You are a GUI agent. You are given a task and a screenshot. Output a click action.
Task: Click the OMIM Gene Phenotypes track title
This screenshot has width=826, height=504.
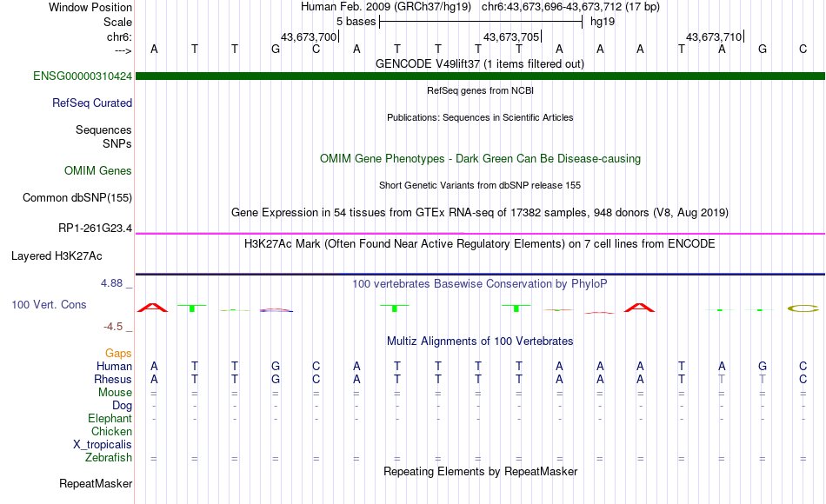click(x=481, y=158)
